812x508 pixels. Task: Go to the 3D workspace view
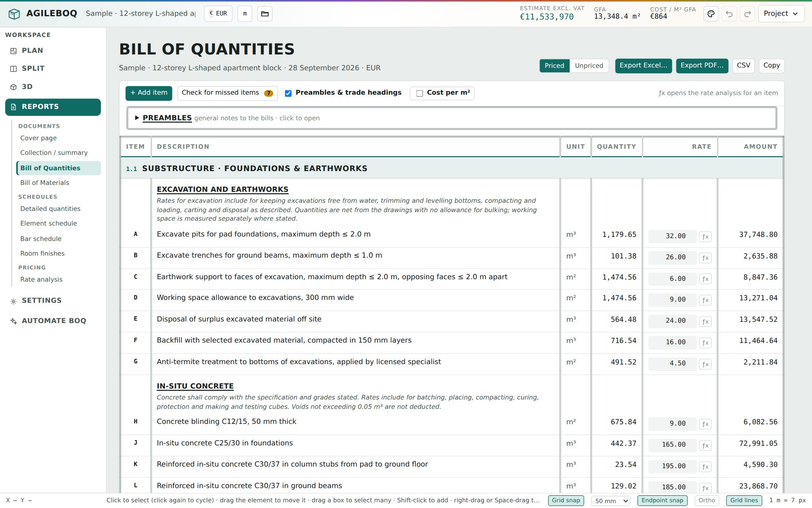pos(53,87)
